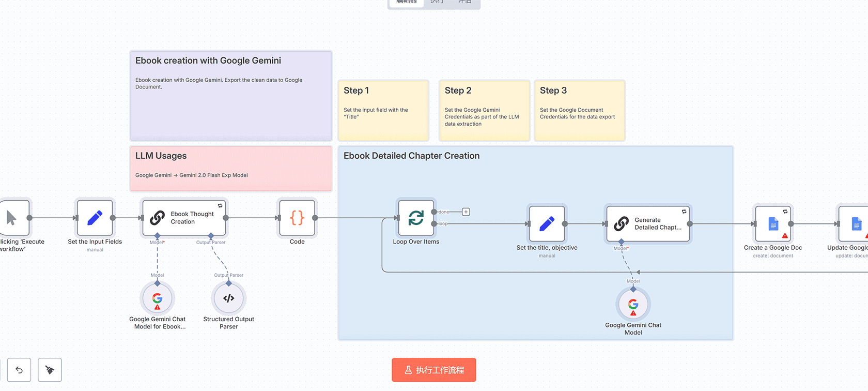This screenshot has width=868, height=391.
Task: Click the plus button on the done output
Action: pos(466,212)
